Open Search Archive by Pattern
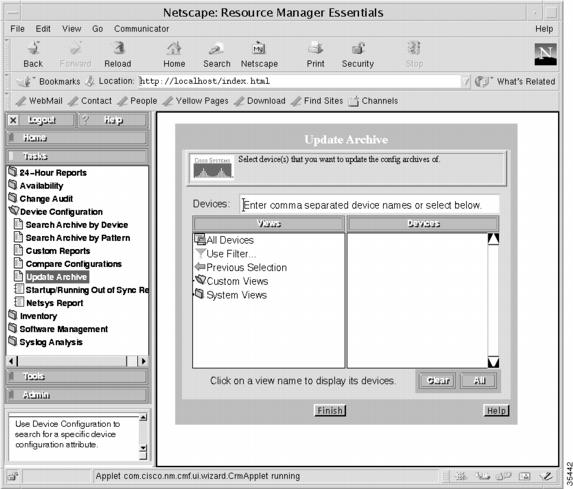The width and height of the screenshot is (573, 489). tap(72, 238)
